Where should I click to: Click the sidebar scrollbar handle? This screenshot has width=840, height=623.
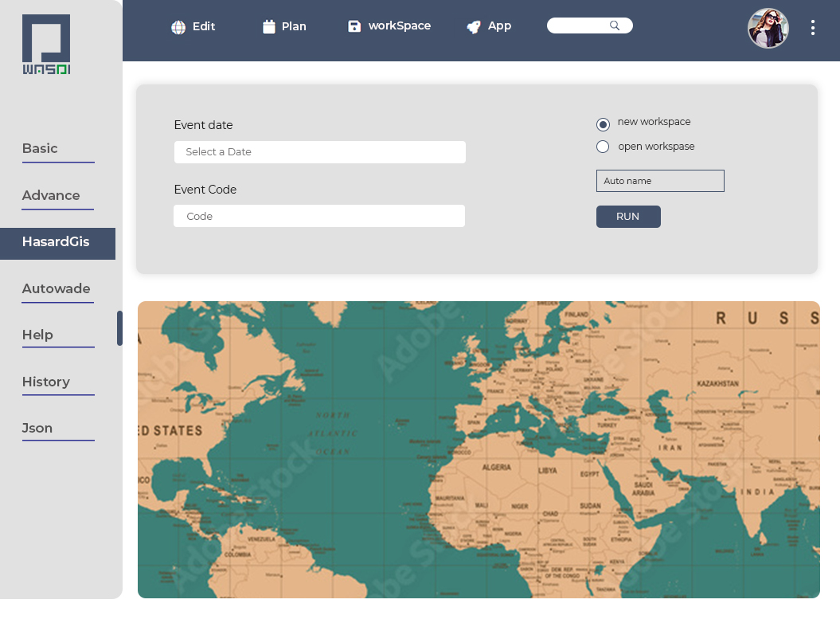pos(119,328)
